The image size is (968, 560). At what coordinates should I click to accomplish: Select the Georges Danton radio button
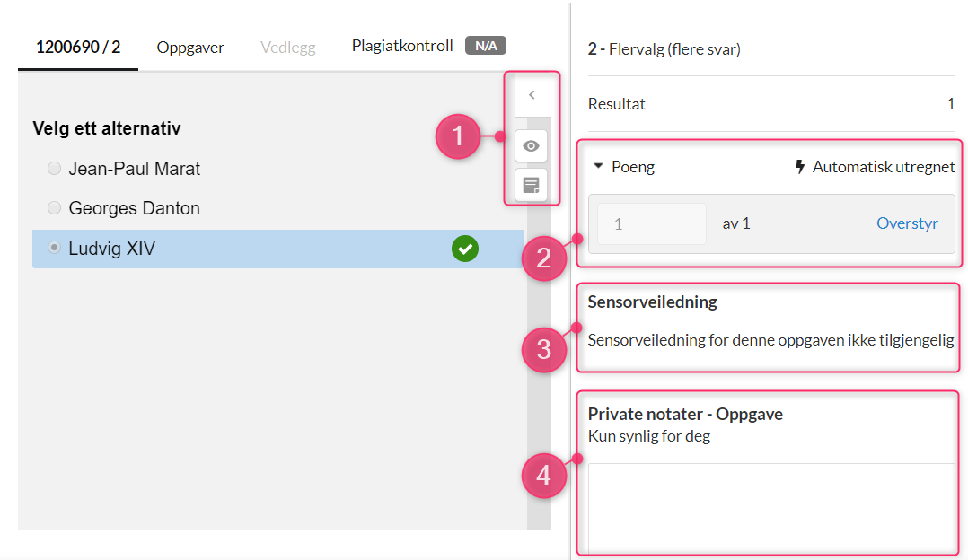tap(54, 208)
